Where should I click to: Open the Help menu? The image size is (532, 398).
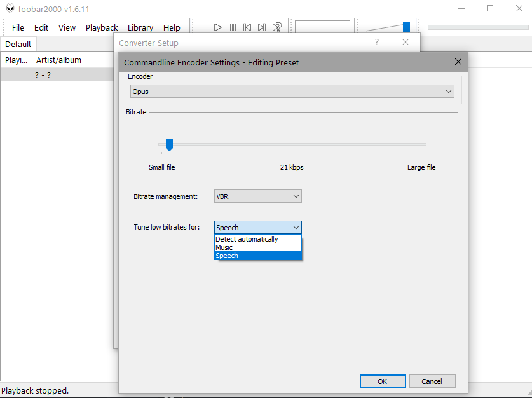[172, 27]
